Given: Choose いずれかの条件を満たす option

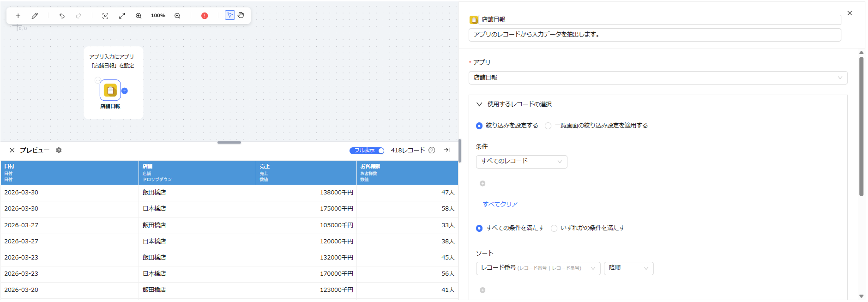Looking at the screenshot, I should [x=554, y=228].
